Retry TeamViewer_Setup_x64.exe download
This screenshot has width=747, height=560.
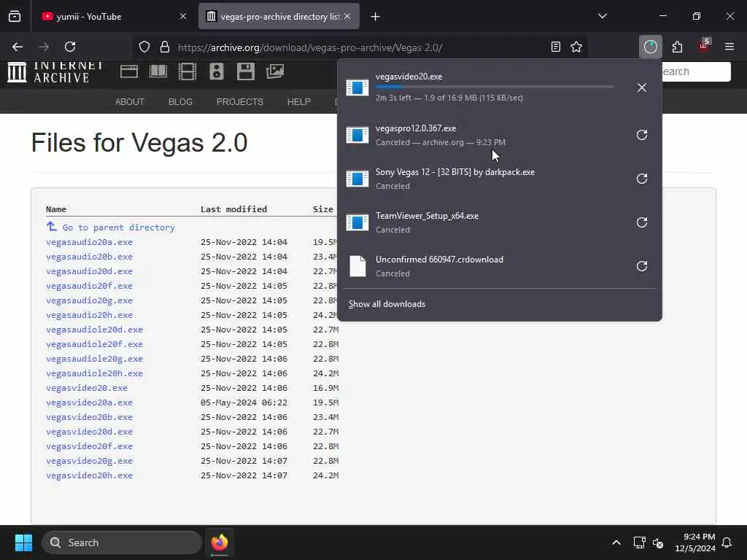point(642,222)
